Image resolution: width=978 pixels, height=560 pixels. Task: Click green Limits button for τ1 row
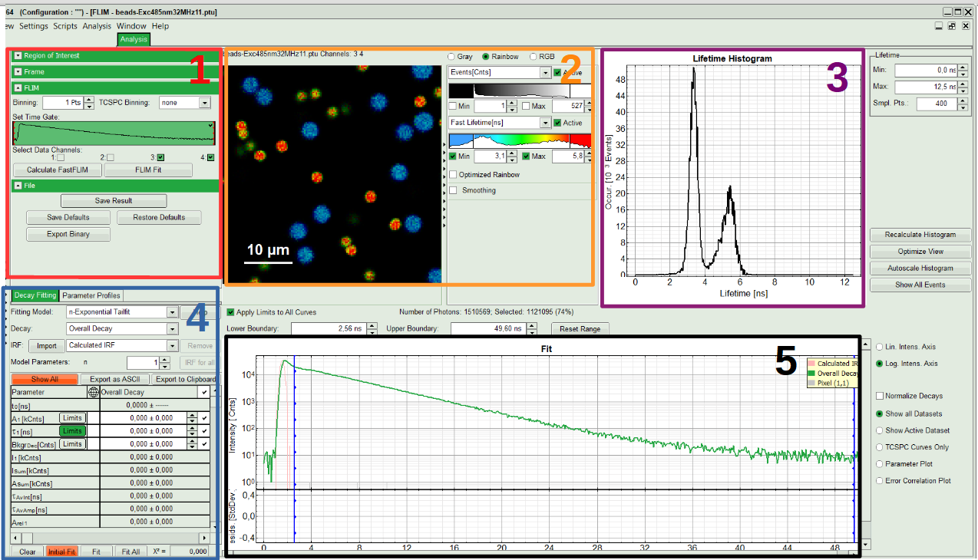coord(72,431)
